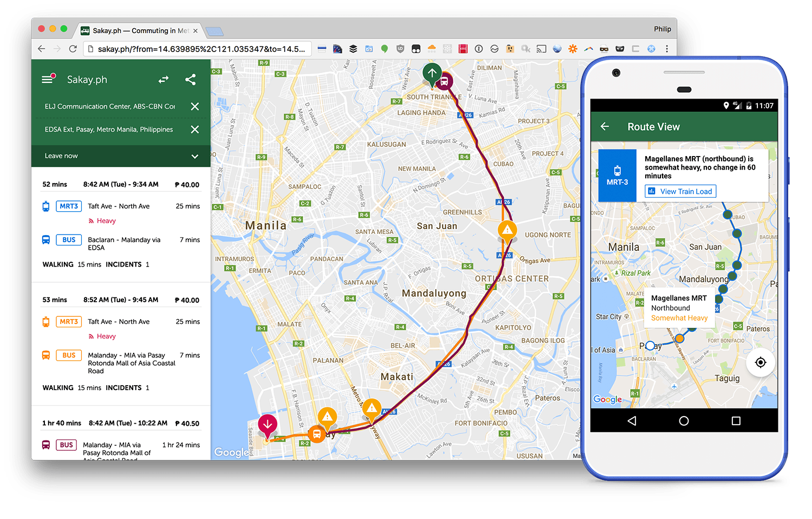Click orange train icon in second route
Image resolution: width=812 pixels, height=519 pixels.
[46, 322]
